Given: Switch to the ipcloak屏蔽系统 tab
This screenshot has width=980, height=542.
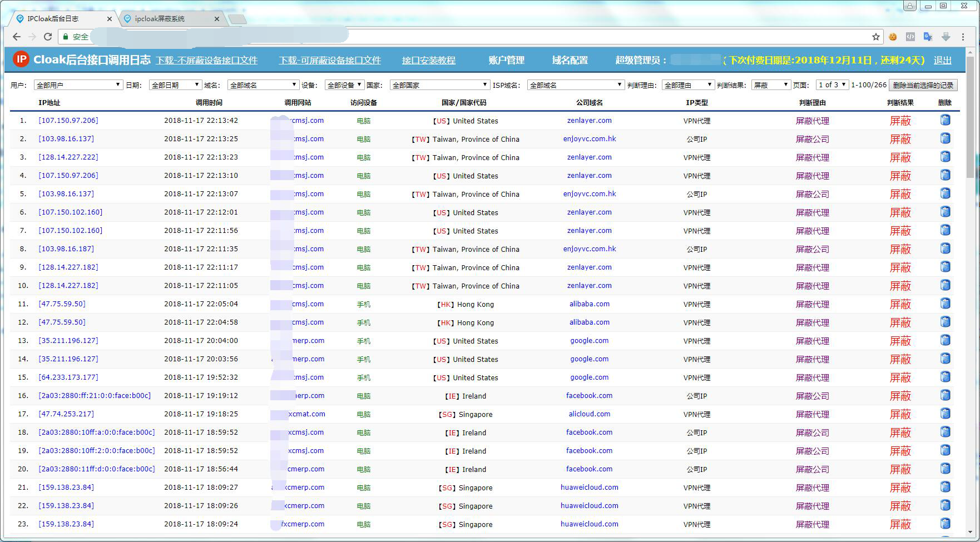Looking at the screenshot, I should tap(160, 19).
